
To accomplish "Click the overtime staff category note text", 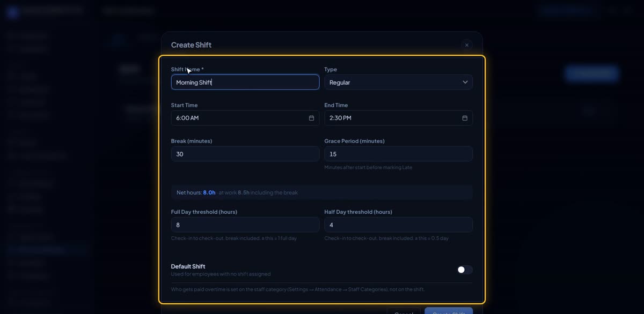I will click(298, 289).
